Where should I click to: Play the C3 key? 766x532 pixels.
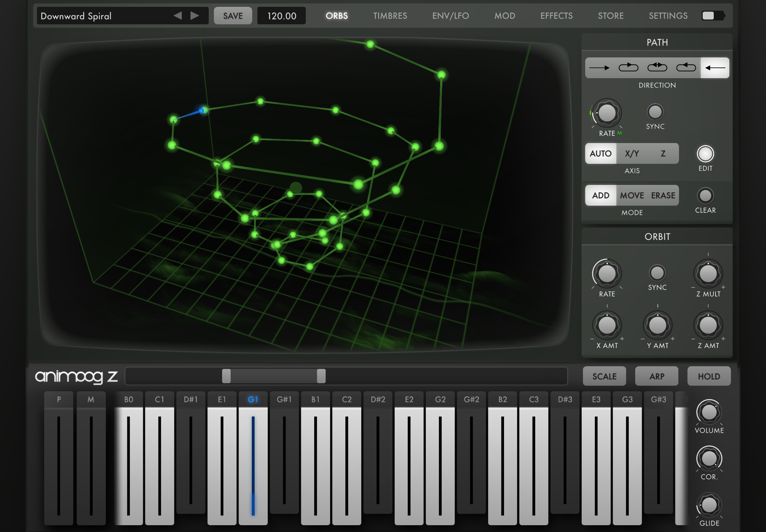(534, 458)
